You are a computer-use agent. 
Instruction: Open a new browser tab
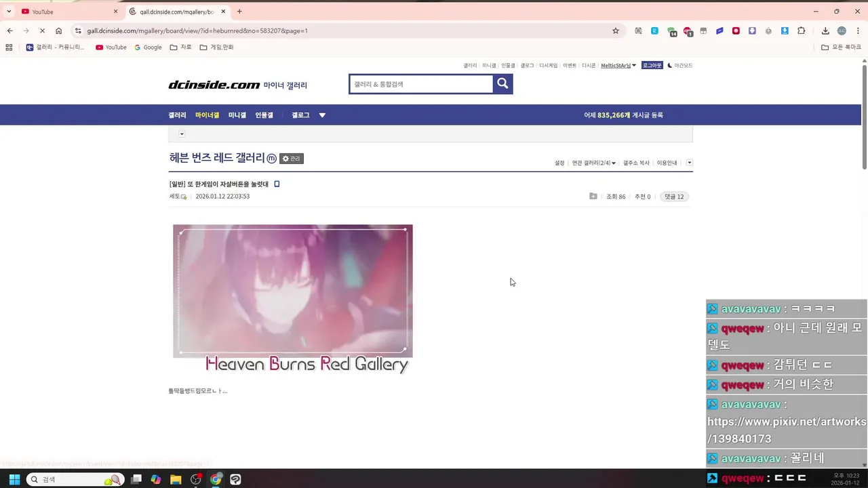coord(239,12)
